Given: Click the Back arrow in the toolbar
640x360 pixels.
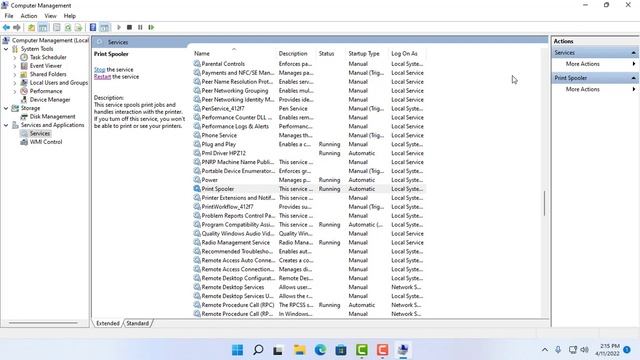Looking at the screenshot, I should [x=6, y=27].
